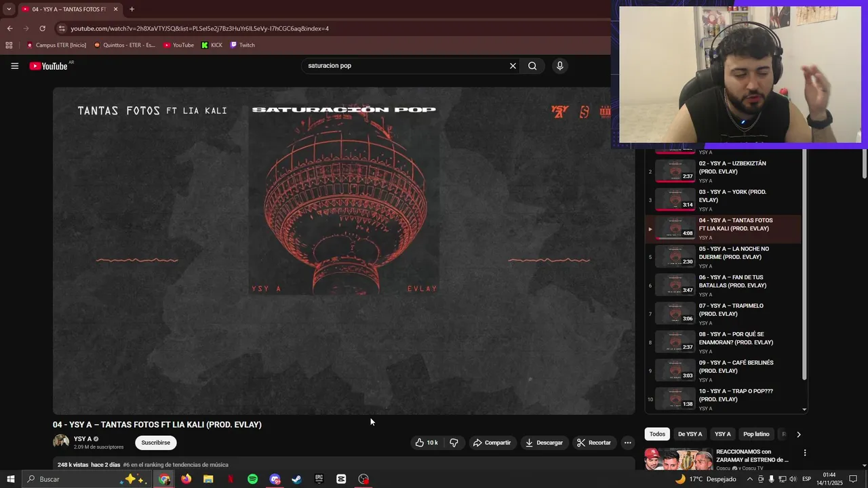Click the Recortar clip button
The height and width of the screenshot is (488, 868).
tap(594, 443)
